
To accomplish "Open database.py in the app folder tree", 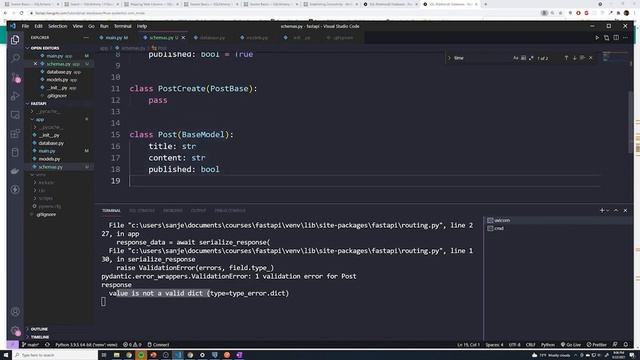I will click(51, 143).
